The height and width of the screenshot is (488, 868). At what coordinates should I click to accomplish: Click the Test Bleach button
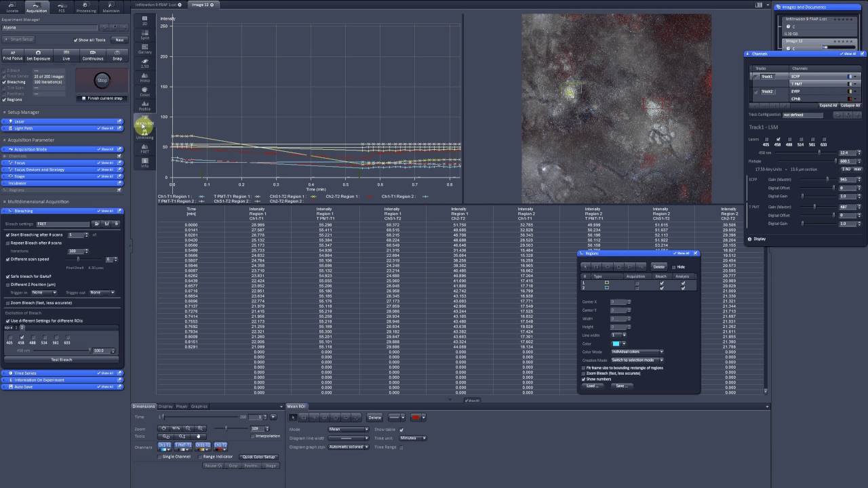[x=62, y=359]
